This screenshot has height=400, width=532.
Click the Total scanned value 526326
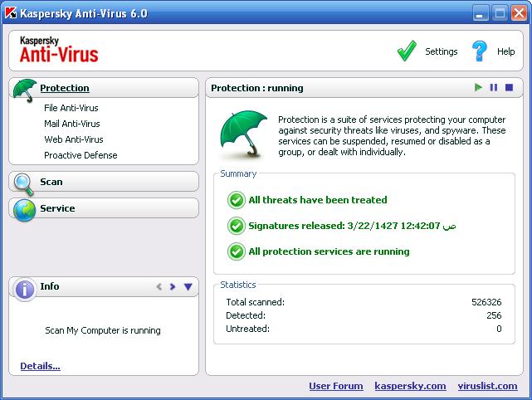pos(486,302)
